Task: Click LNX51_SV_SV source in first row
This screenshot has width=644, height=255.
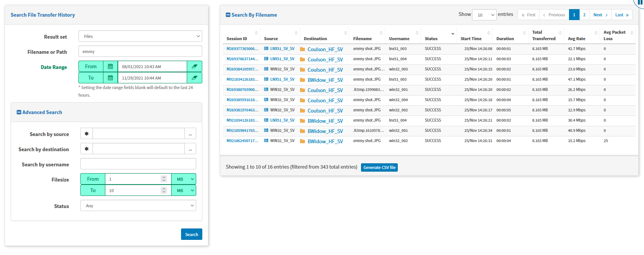Action: pos(282,49)
